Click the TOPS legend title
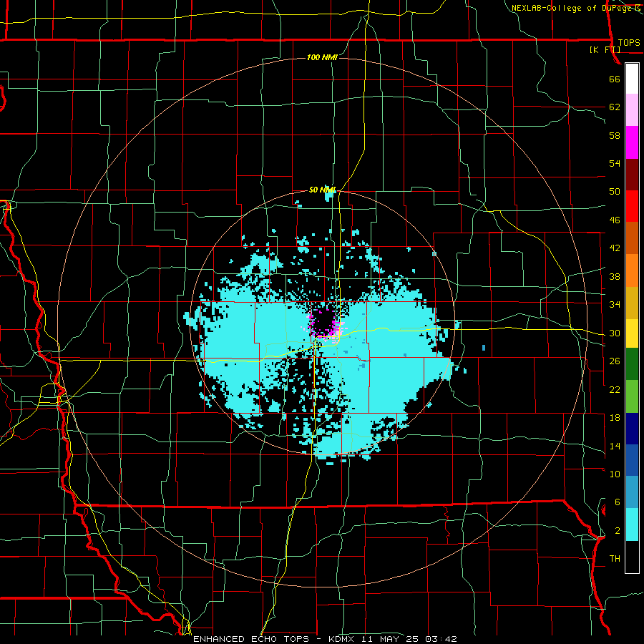This screenshot has height=644, width=644. [629, 43]
